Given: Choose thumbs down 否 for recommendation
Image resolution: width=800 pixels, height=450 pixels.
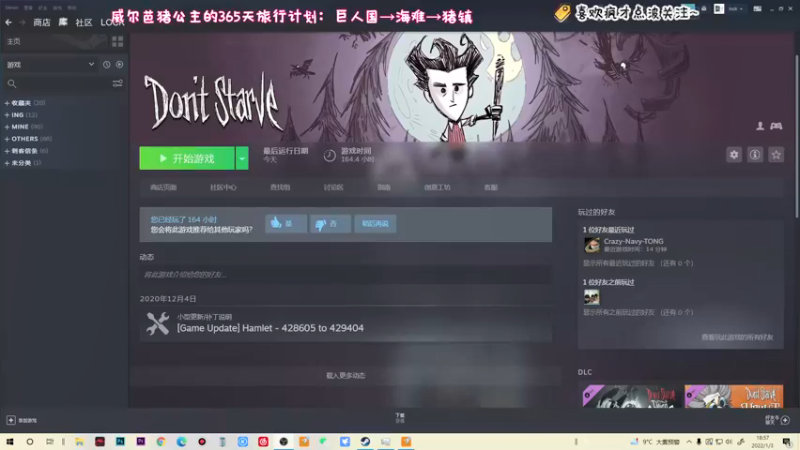Looking at the screenshot, I should pos(330,223).
